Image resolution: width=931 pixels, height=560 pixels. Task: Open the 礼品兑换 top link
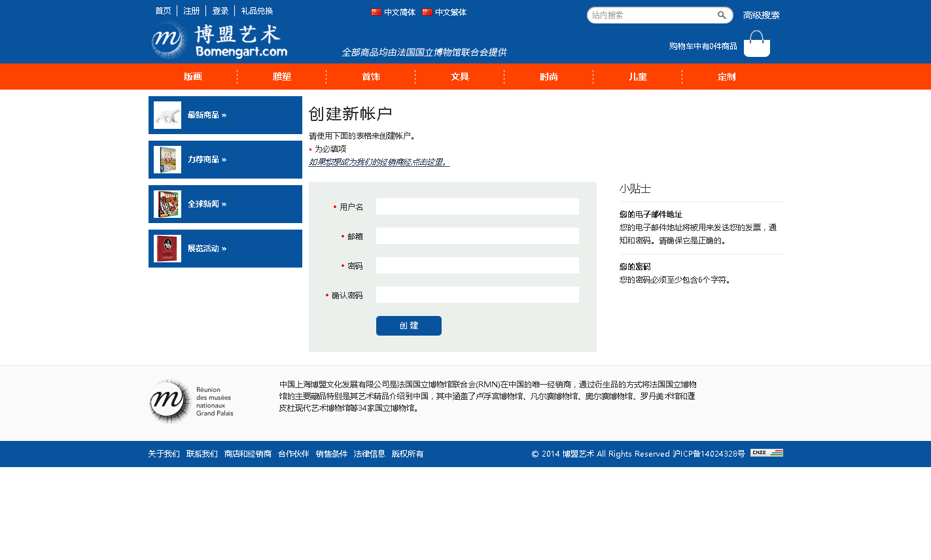point(257,11)
